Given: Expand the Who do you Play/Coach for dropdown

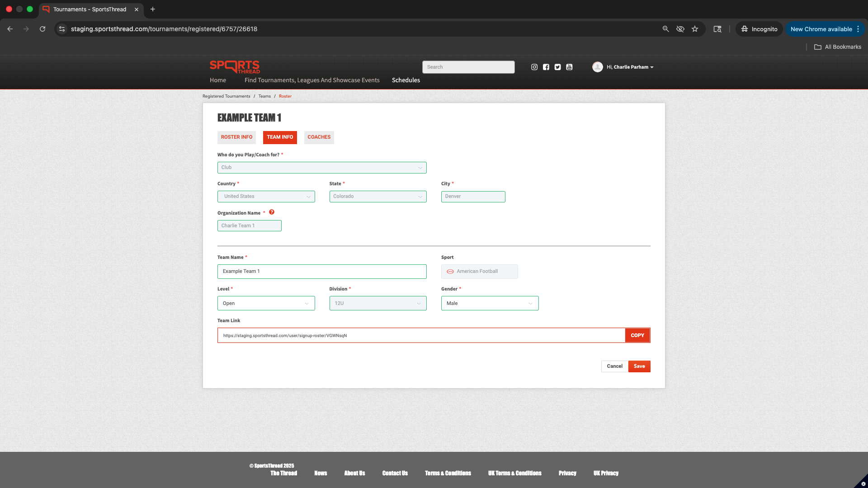Looking at the screenshot, I should 321,168.
